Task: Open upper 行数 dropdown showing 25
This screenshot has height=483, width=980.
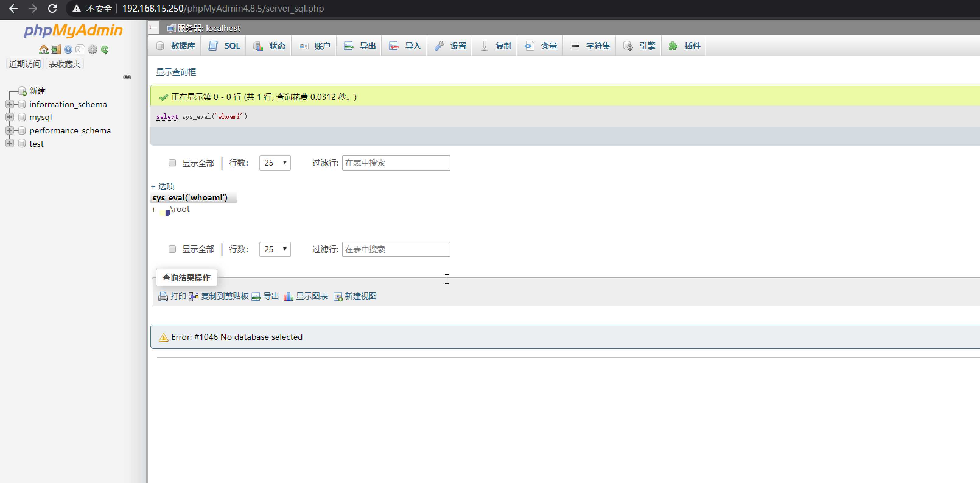Action: point(275,163)
